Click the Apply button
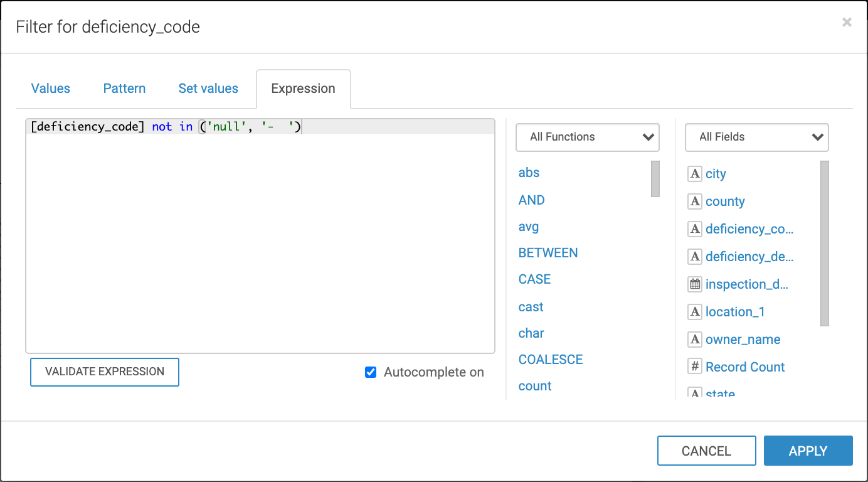The height and width of the screenshot is (482, 868). (x=808, y=451)
